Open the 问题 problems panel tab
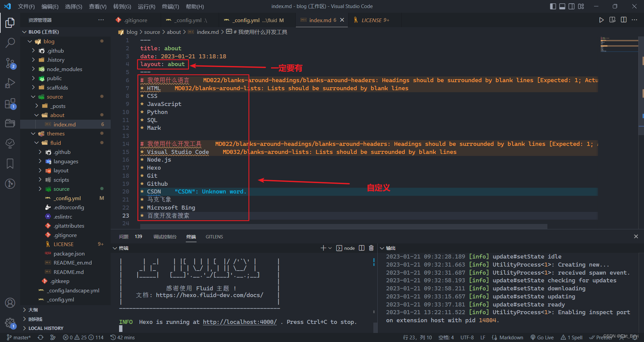The height and width of the screenshot is (342, 644). coord(123,236)
